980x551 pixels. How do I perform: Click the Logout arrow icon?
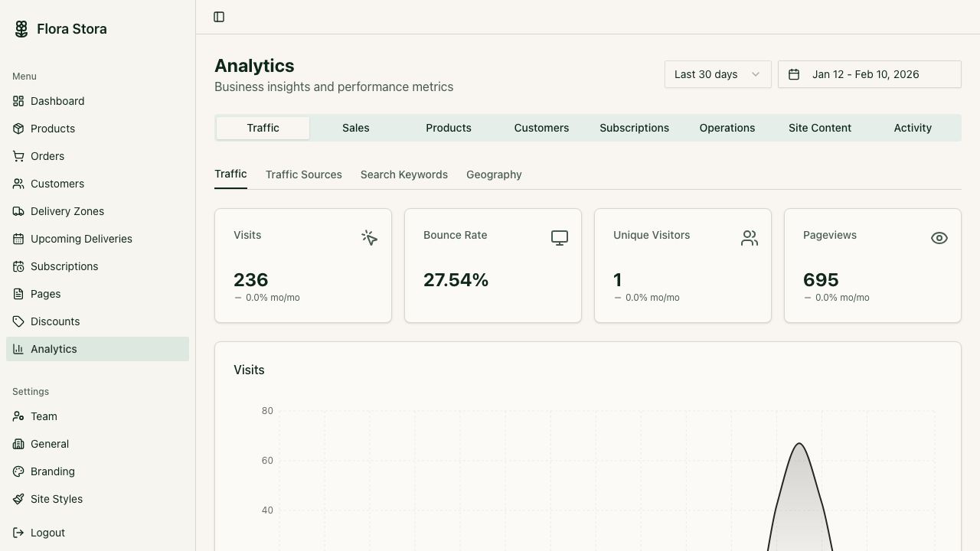point(18,533)
